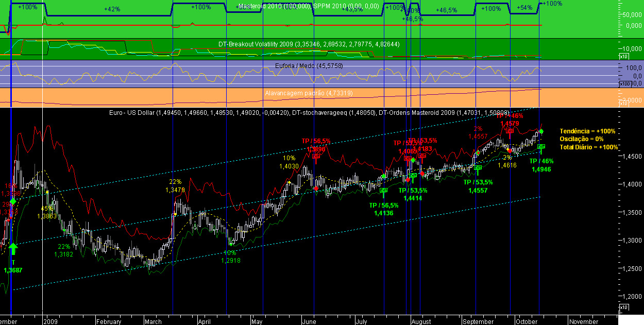Select the Euro - US Dollar price title
This screenshot has width=644, height=325.
pos(198,112)
